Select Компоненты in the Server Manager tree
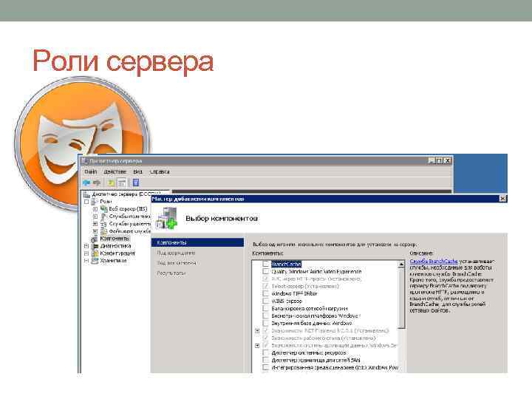The width and height of the screenshot is (532, 399). [115, 239]
